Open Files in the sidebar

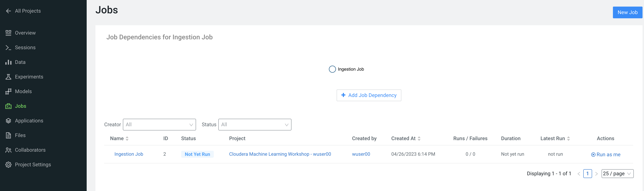coord(20,135)
